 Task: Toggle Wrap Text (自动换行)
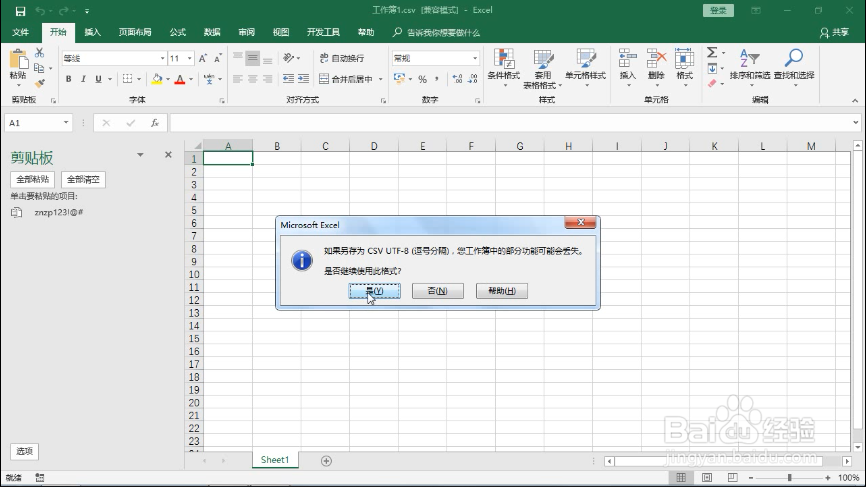(x=342, y=58)
